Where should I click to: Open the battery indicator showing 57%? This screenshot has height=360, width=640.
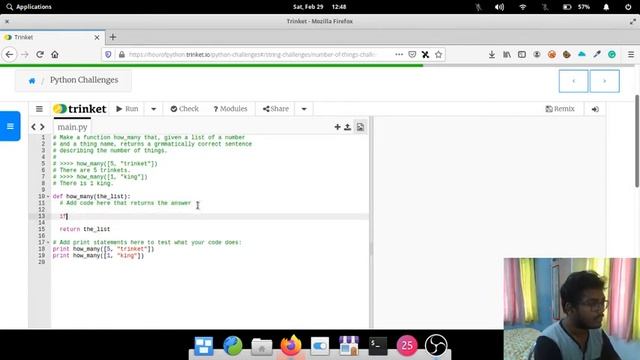point(577,7)
